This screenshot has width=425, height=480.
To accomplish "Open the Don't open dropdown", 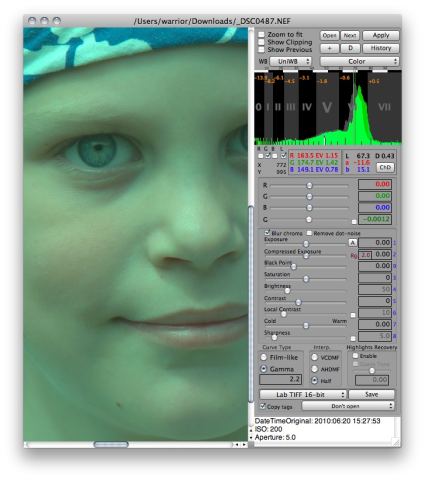I will [x=348, y=406].
